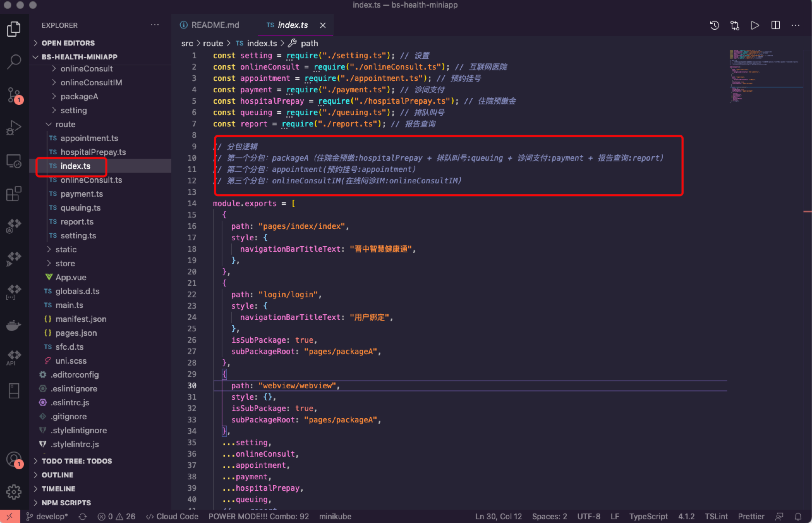Open changes compare icon in editor toolbar

click(x=735, y=25)
